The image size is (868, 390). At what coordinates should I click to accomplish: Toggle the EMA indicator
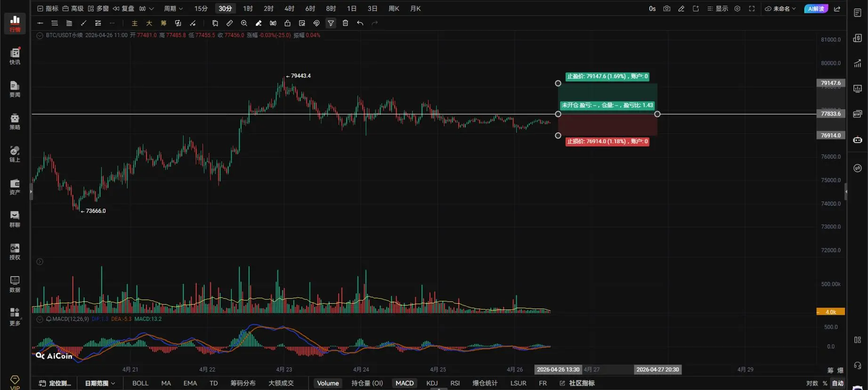pyautogui.click(x=190, y=383)
